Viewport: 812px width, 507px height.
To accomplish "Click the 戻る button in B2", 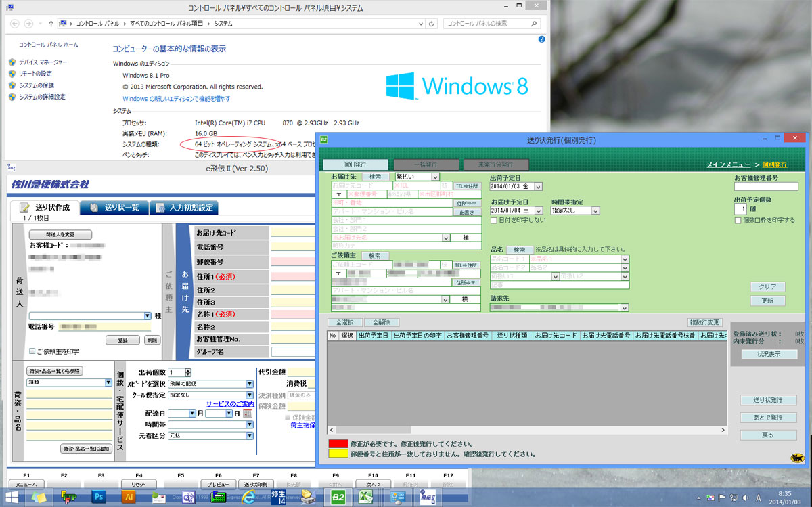I will [x=768, y=435].
